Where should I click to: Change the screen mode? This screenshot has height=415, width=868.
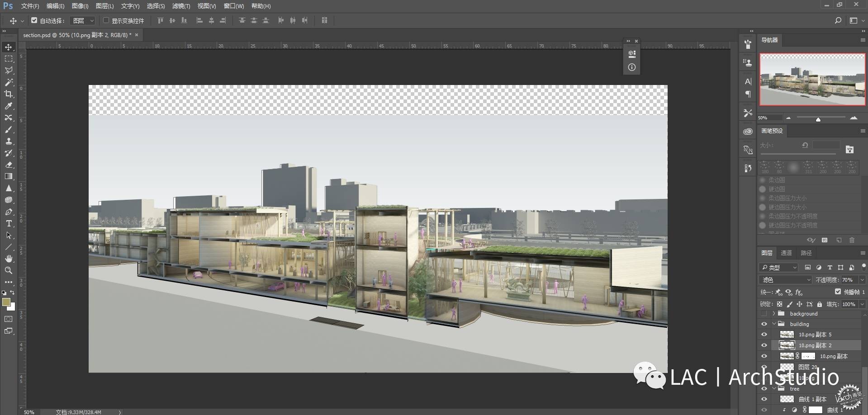point(9,331)
